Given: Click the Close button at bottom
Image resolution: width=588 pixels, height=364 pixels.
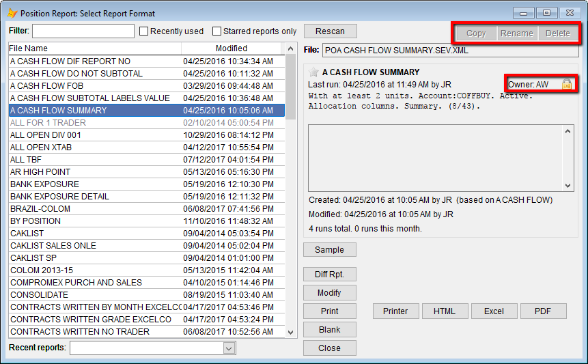Looking at the screenshot, I should click(330, 348).
